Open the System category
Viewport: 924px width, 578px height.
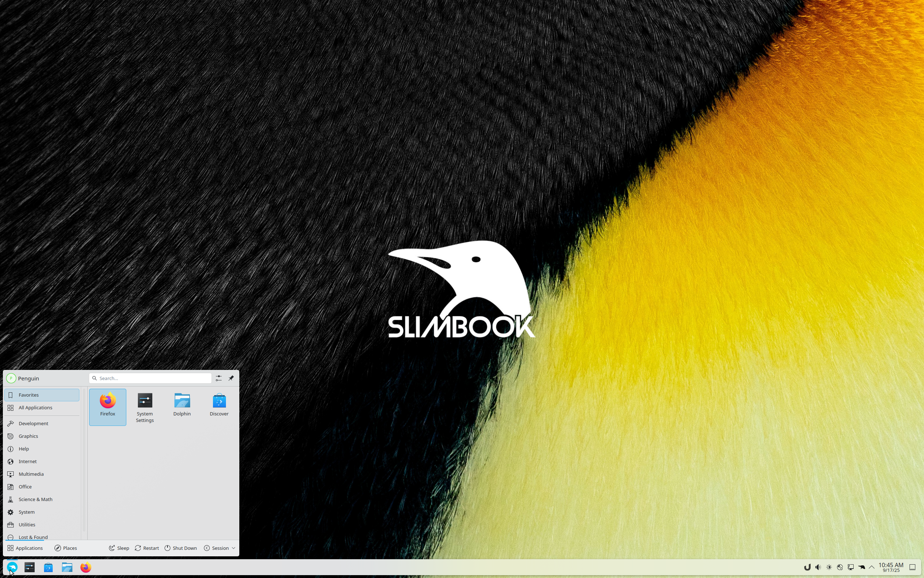point(42,512)
